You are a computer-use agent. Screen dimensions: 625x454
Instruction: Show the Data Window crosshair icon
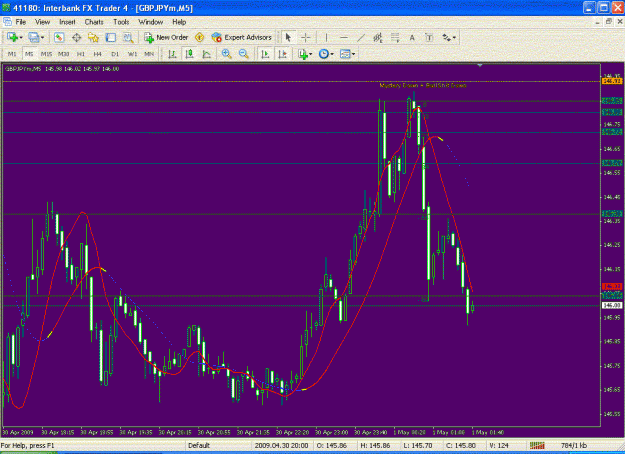coord(76,37)
